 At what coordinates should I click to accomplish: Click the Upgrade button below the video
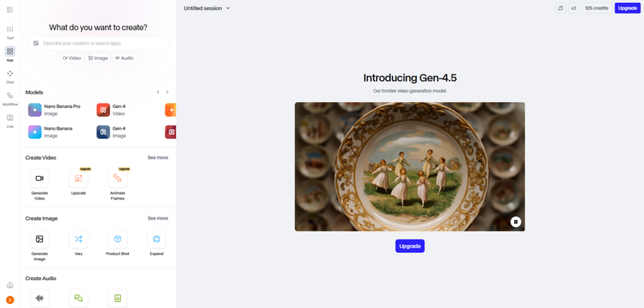coord(410,246)
